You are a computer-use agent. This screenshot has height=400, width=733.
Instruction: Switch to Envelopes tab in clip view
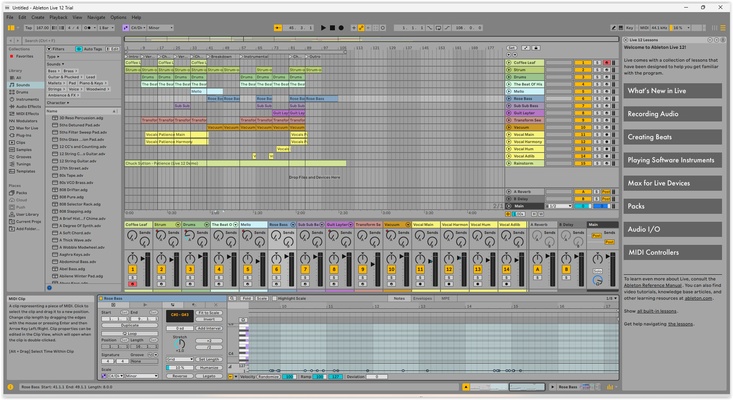click(422, 298)
